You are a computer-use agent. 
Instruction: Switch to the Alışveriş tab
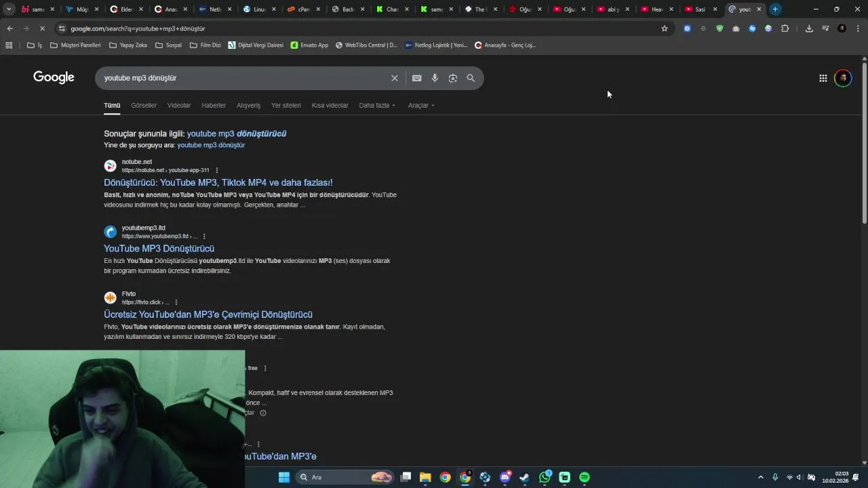248,105
